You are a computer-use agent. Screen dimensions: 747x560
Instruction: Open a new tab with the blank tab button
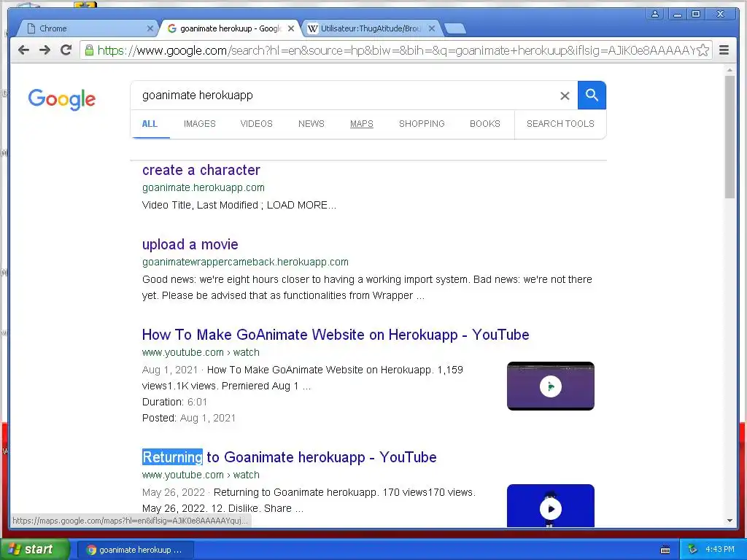pos(455,28)
